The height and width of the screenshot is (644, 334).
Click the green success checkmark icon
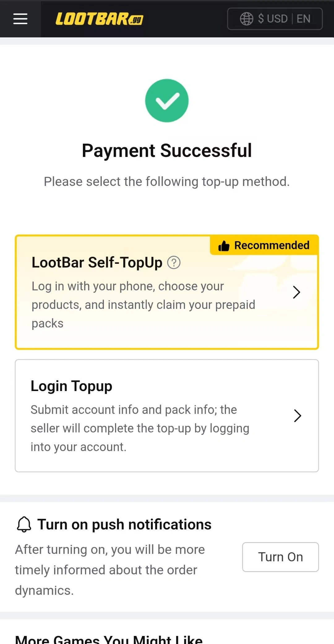pyautogui.click(x=167, y=101)
